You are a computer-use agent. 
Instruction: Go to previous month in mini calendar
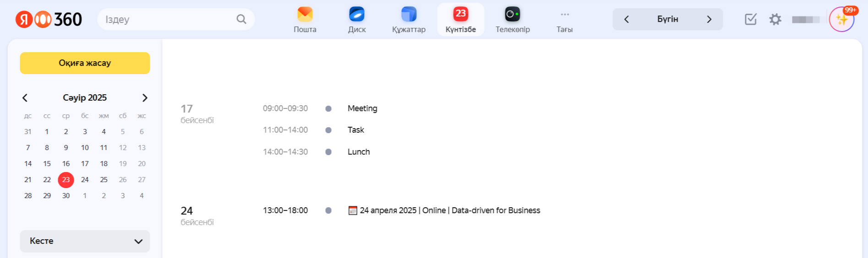[x=25, y=98]
